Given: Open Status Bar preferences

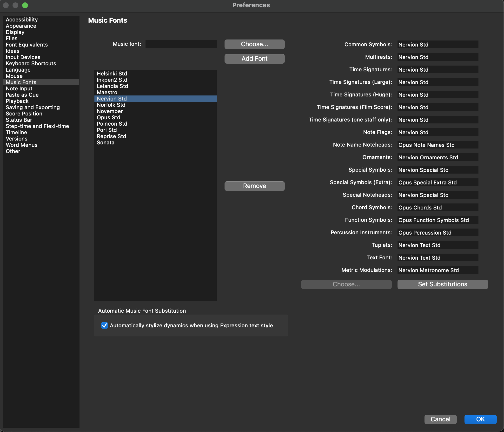Looking at the screenshot, I should click(x=41, y=120).
